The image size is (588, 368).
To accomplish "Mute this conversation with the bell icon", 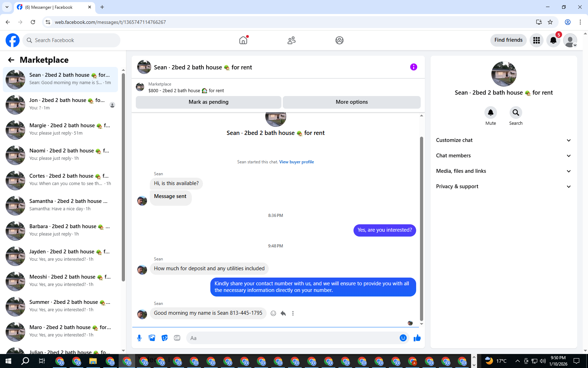I will tap(491, 113).
